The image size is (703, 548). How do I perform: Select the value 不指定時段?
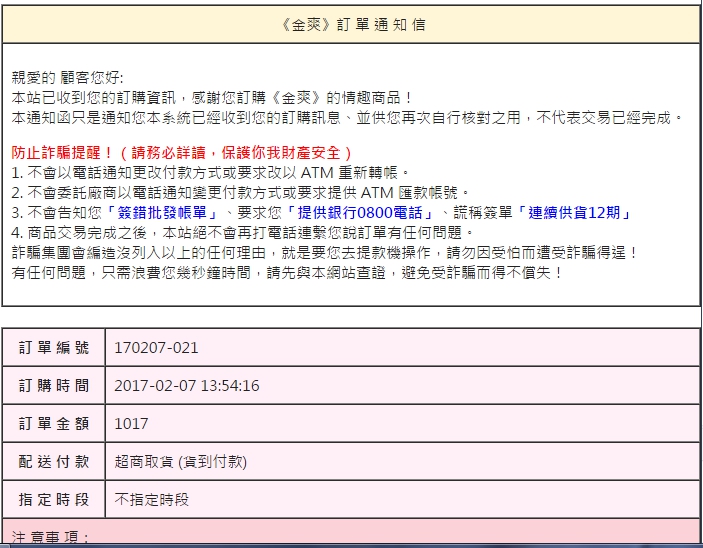pyautogui.click(x=152, y=500)
